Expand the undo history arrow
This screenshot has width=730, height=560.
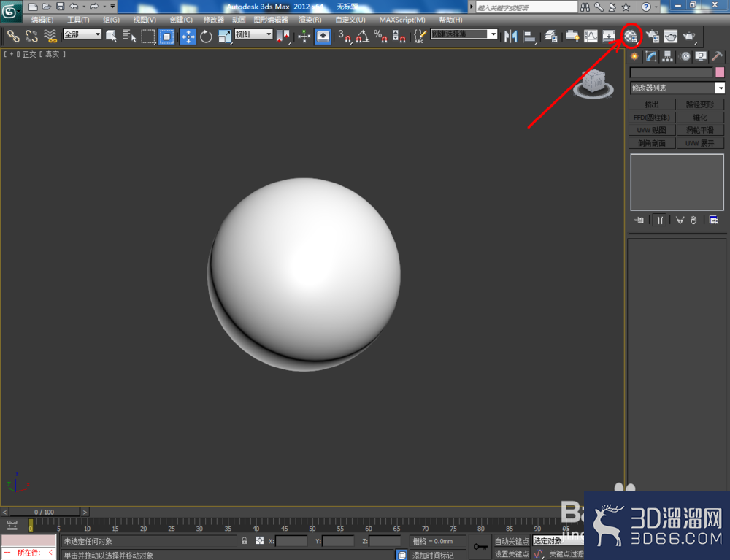click(x=84, y=7)
